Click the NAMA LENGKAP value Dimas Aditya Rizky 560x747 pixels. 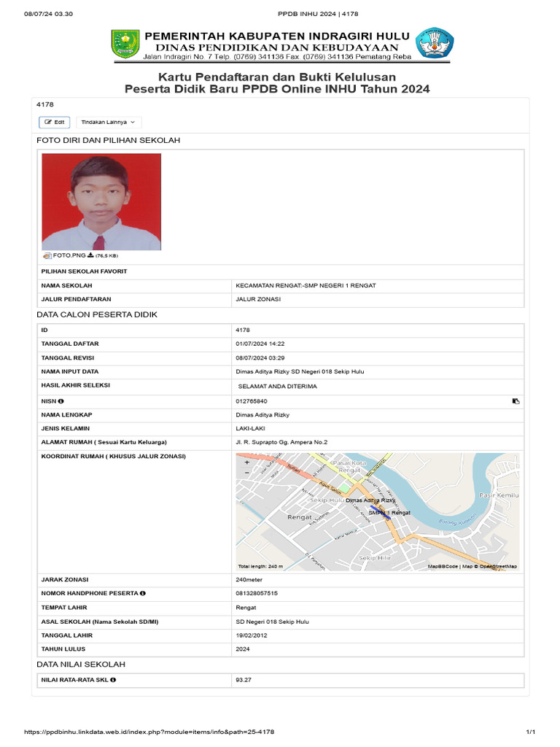pos(262,414)
